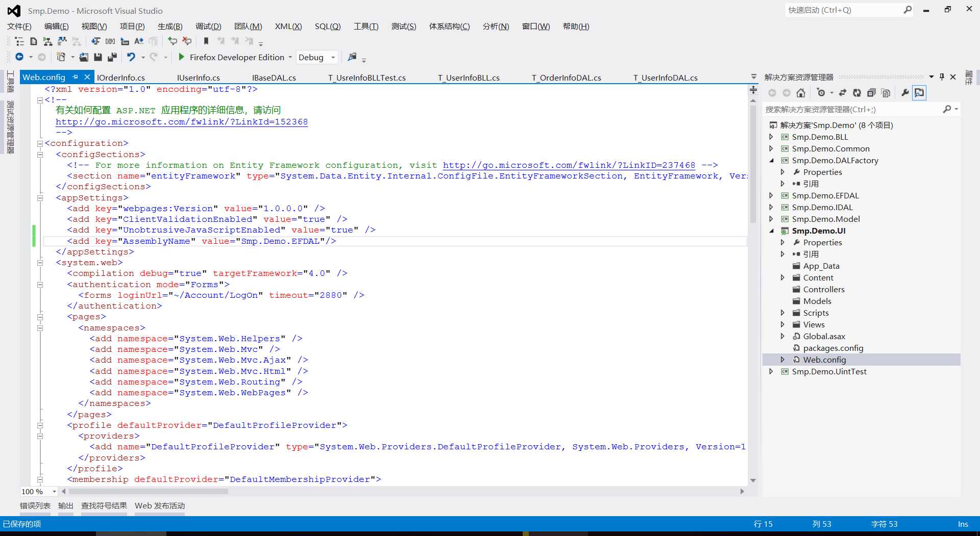
Task: Toggle the pin on Web.config tab
Action: point(76,77)
